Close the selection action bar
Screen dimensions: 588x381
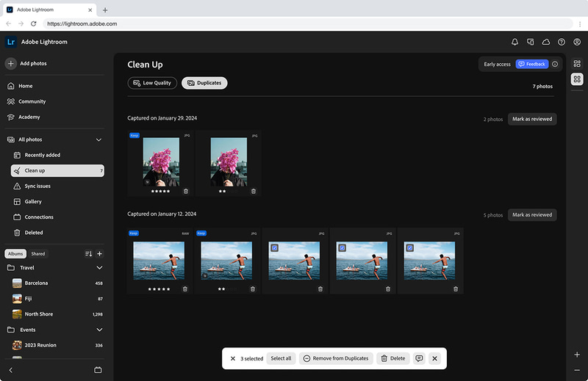pos(434,358)
